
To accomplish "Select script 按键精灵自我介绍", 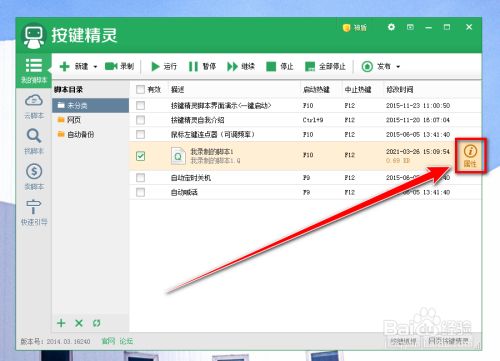I will 197,120.
